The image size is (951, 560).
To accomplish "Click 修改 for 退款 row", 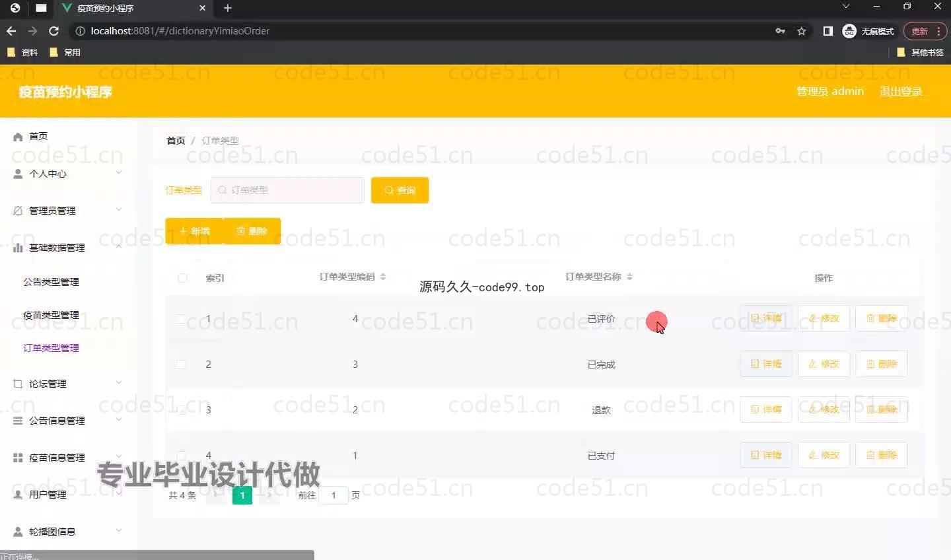I will (x=824, y=409).
